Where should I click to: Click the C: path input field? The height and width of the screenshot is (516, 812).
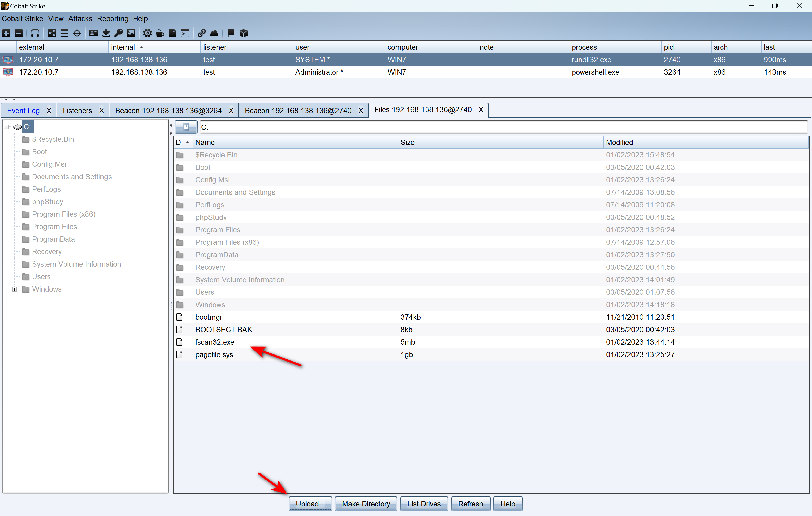[x=503, y=127]
